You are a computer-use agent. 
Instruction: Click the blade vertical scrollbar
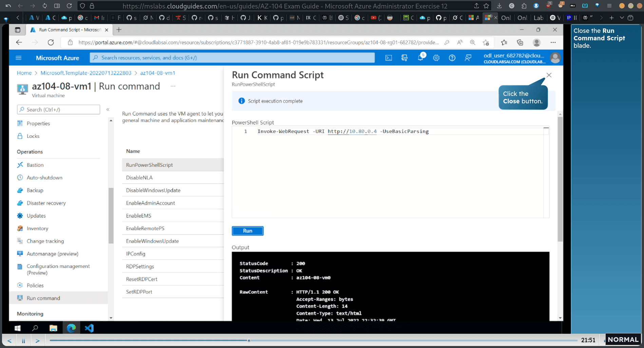click(x=560, y=179)
